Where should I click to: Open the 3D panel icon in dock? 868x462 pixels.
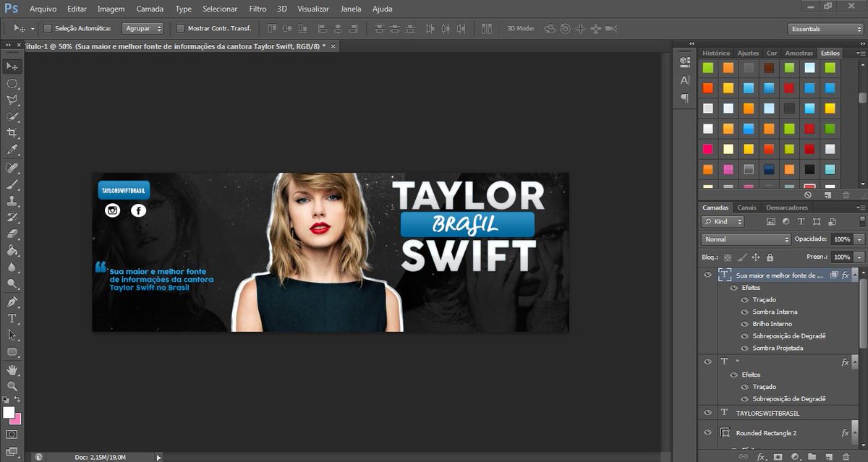click(685, 62)
